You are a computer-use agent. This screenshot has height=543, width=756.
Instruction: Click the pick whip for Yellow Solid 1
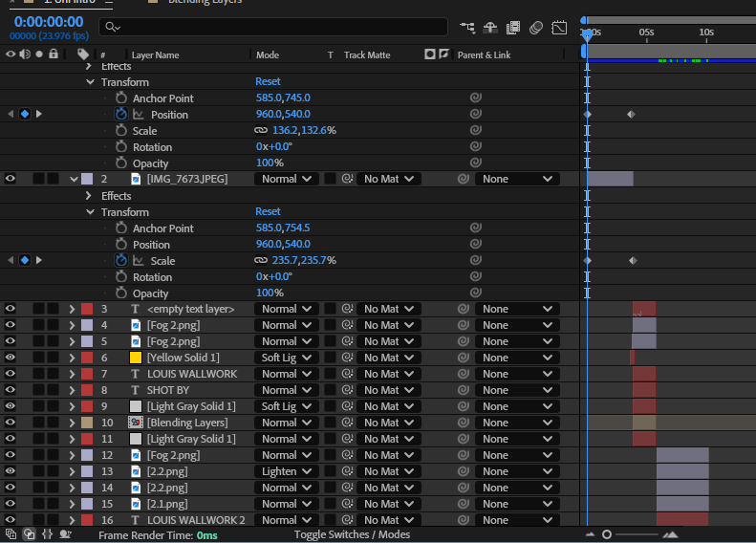click(464, 358)
